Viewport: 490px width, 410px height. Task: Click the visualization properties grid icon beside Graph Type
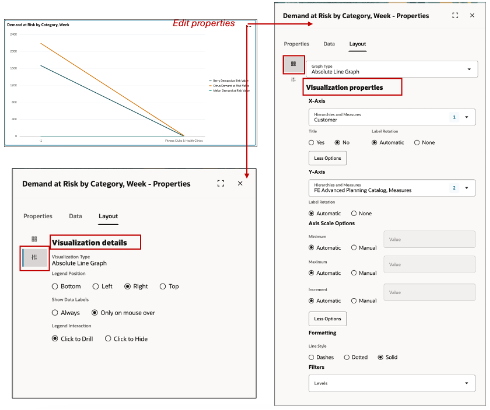point(293,64)
